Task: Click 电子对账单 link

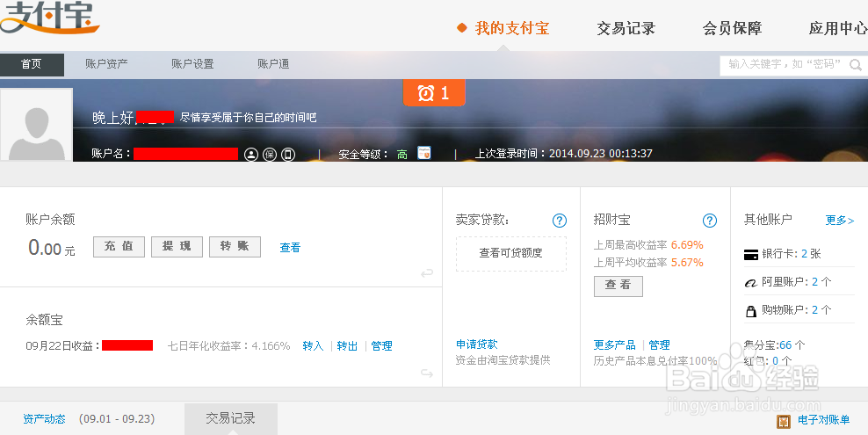Action: click(x=824, y=420)
